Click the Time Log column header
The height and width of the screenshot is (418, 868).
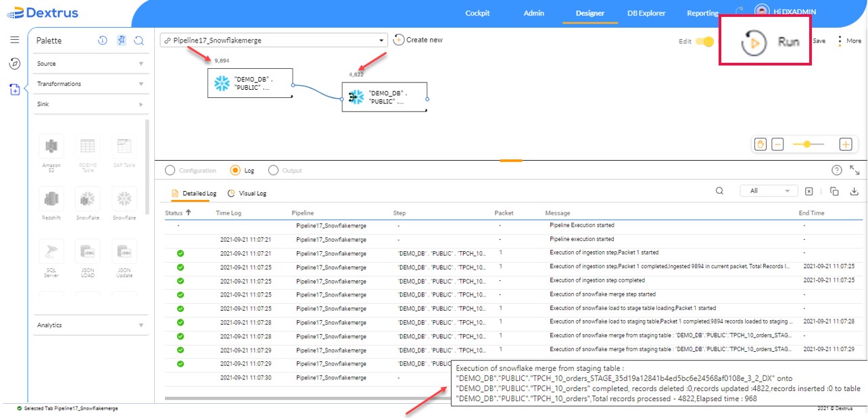pyautogui.click(x=228, y=213)
